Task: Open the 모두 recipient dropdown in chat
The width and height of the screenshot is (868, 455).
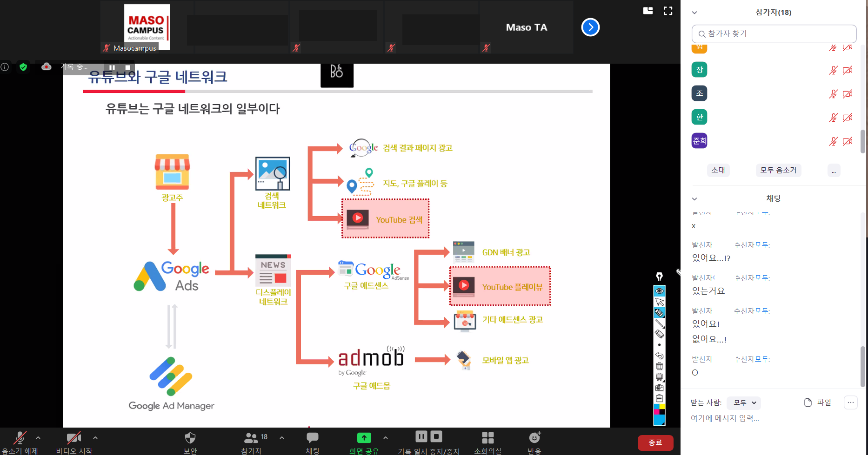Action: [x=744, y=402]
